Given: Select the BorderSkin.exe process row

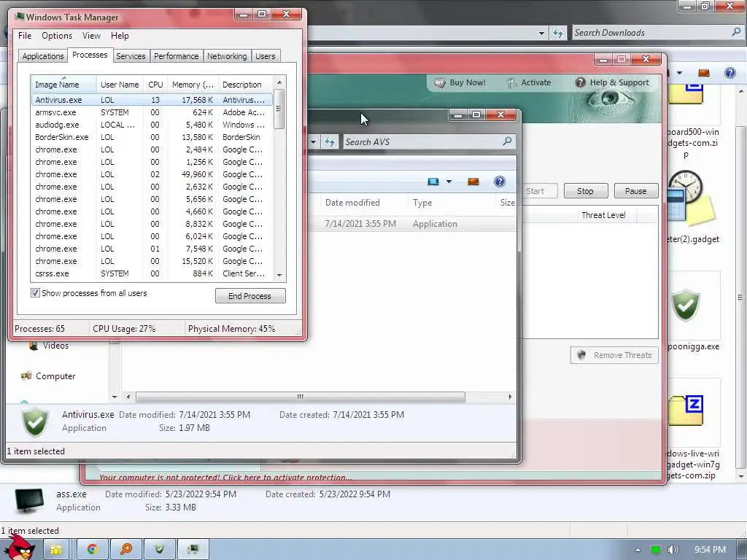Looking at the screenshot, I should coord(152,137).
